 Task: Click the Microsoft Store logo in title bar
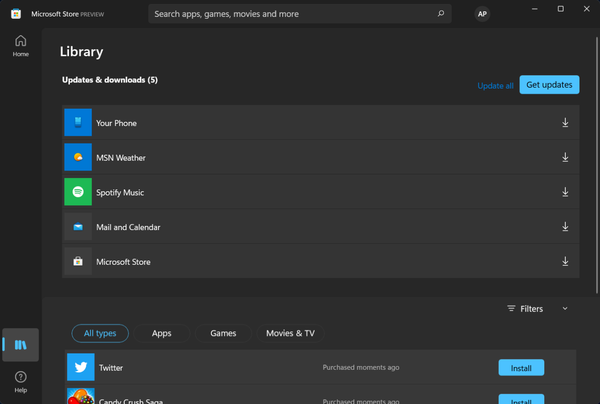click(16, 14)
